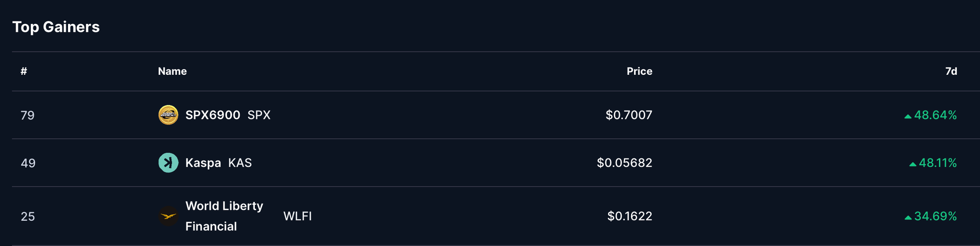Sort table by the Price column header
Image resolution: width=980 pixels, height=246 pixels.
coord(639,71)
